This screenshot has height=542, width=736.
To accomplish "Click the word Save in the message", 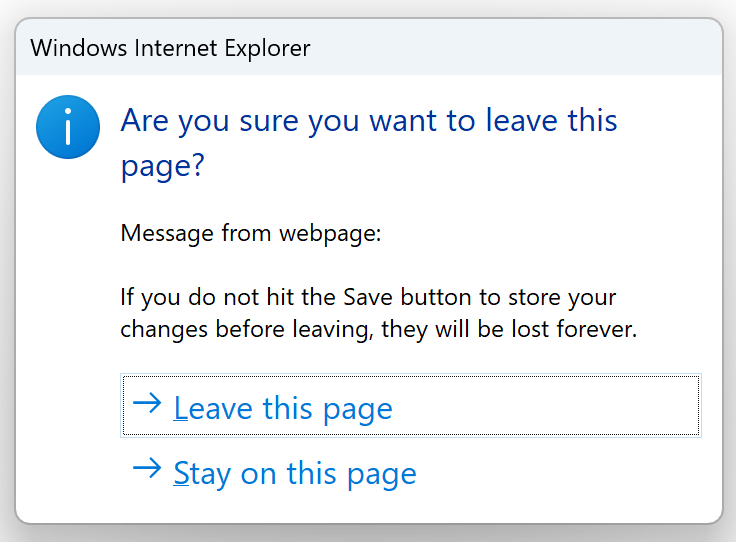I will [x=370, y=297].
